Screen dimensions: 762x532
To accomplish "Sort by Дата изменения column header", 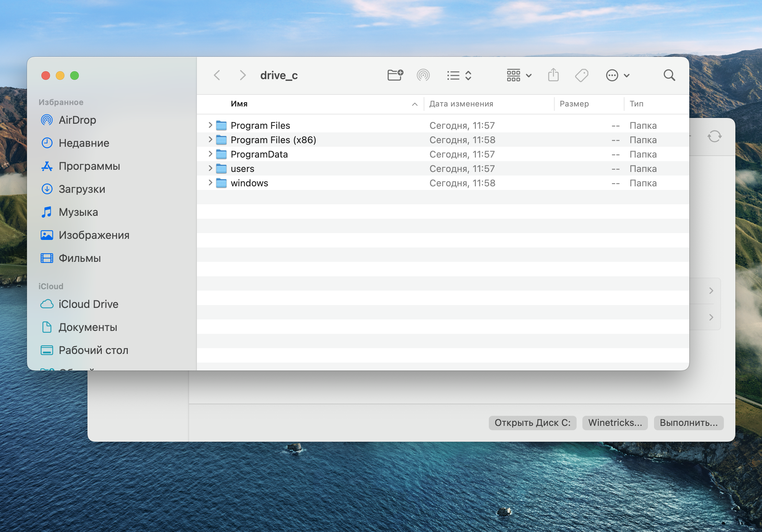I will 461,104.
